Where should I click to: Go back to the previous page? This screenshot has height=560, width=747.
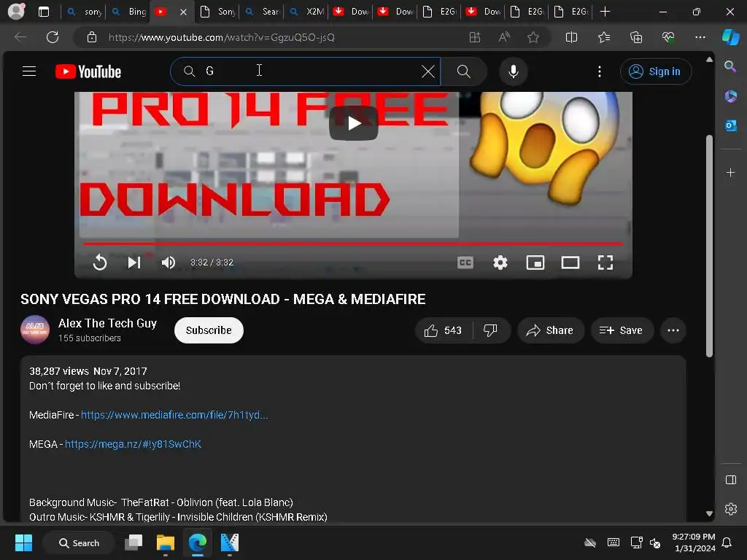[20, 37]
